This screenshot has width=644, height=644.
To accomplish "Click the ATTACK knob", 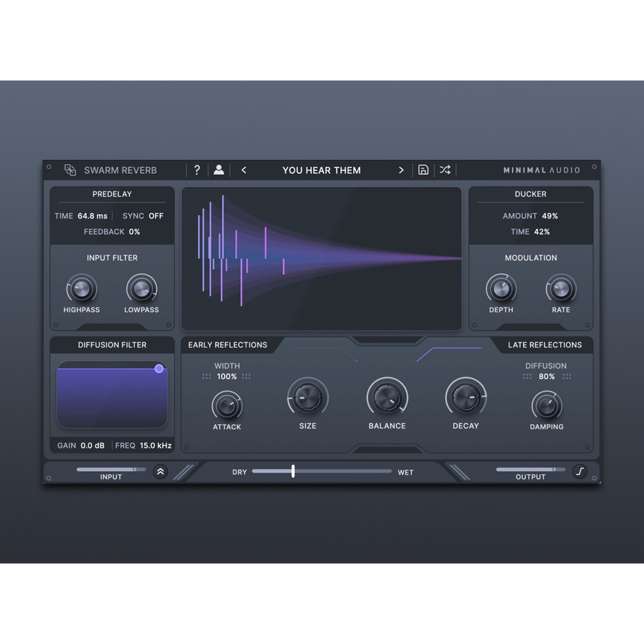I will tap(226, 406).
